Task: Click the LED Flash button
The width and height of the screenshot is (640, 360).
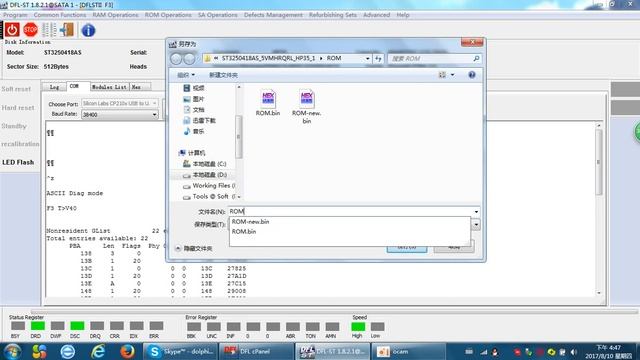Action: pos(18,162)
